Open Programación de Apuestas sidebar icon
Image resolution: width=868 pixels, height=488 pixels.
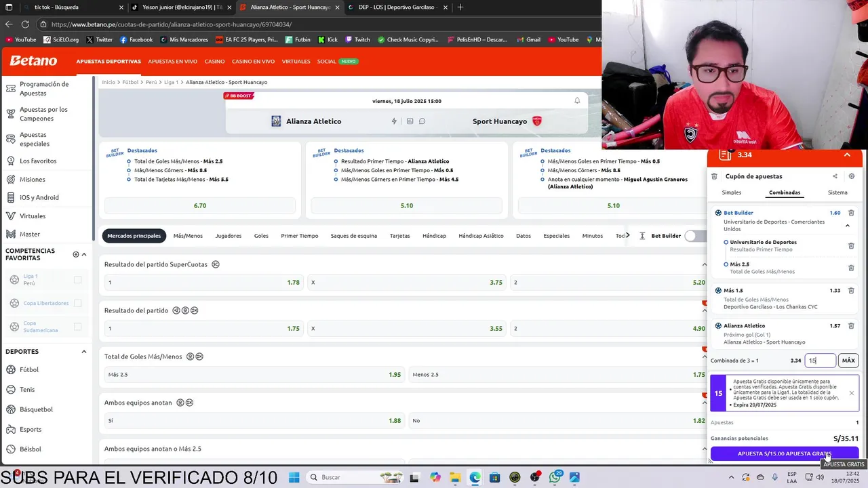(x=10, y=89)
